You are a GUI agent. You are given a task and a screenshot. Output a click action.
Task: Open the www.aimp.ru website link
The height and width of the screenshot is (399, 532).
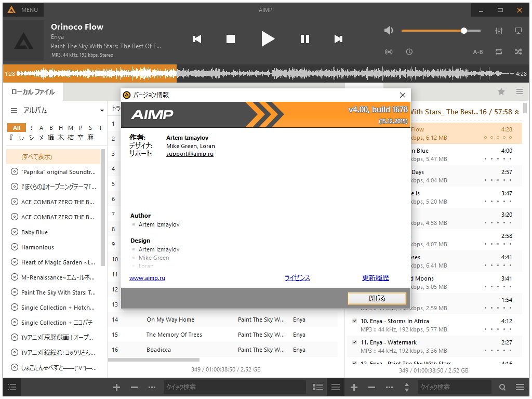pyautogui.click(x=147, y=278)
